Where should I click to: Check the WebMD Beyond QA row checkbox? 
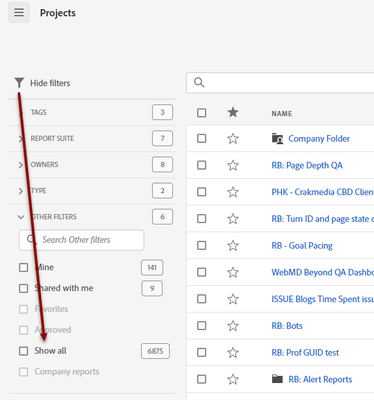click(x=202, y=272)
